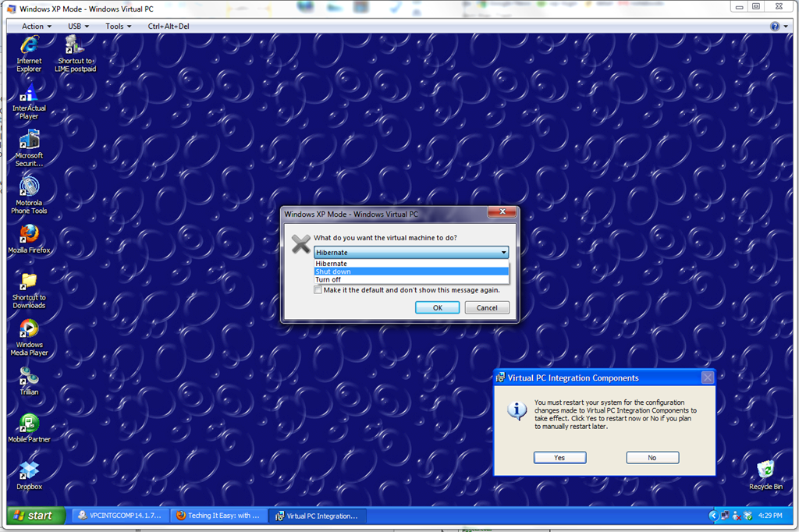Select the InterActual Player desktop icon
The width and height of the screenshot is (799, 532).
29,101
